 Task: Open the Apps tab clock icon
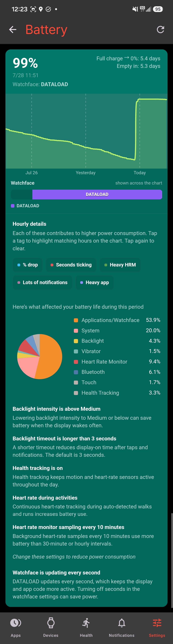16,623
